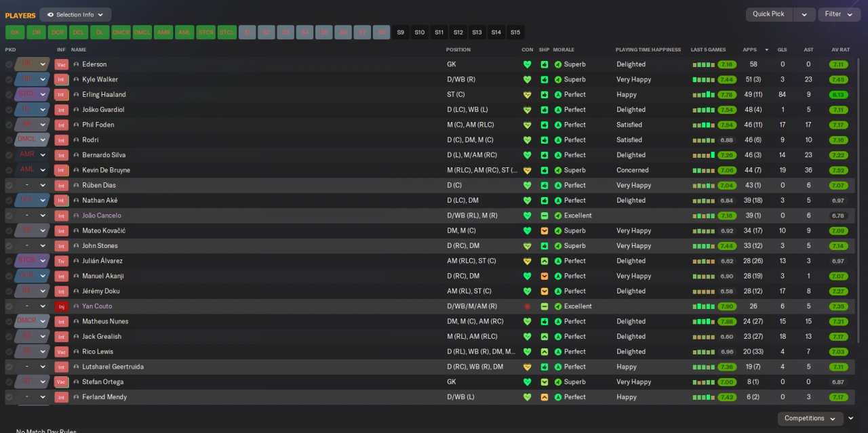Open the Filter dropdown
The image size is (868, 433).
point(839,14)
